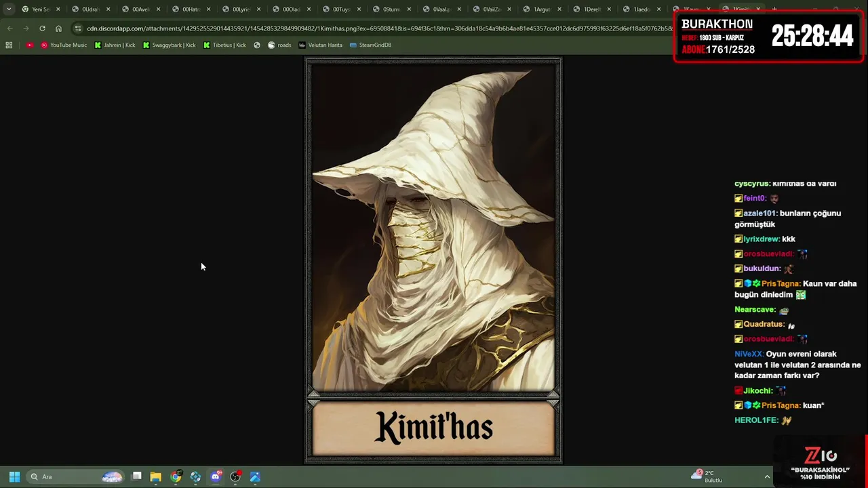Open the SteamGridDB bookmark
This screenshot has height=488, width=868.
coord(371,45)
